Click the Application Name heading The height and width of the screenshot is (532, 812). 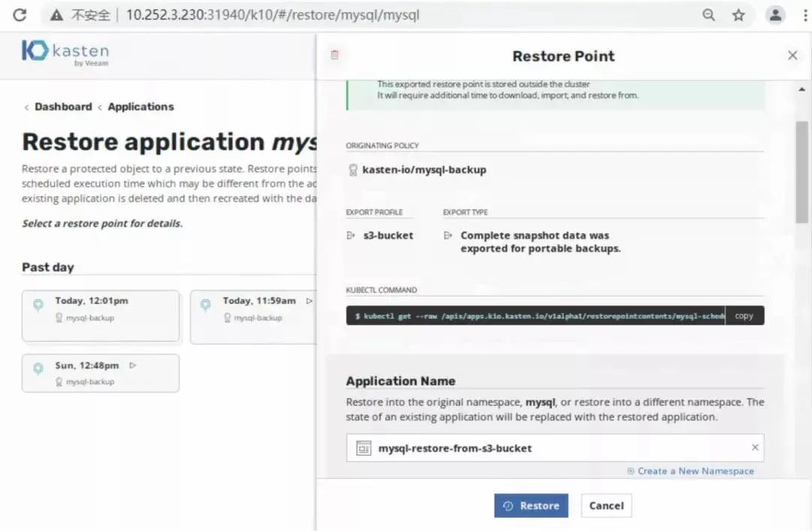point(401,381)
